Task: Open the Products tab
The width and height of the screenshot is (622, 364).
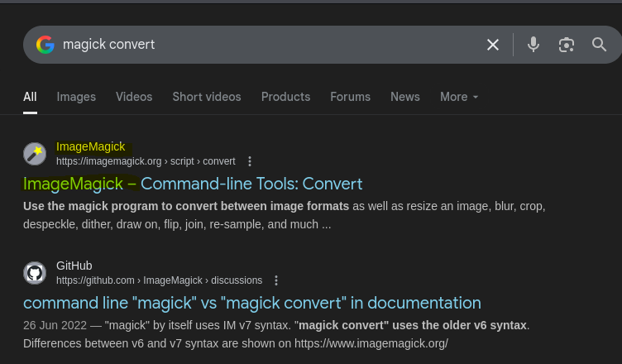Action: click(x=285, y=97)
